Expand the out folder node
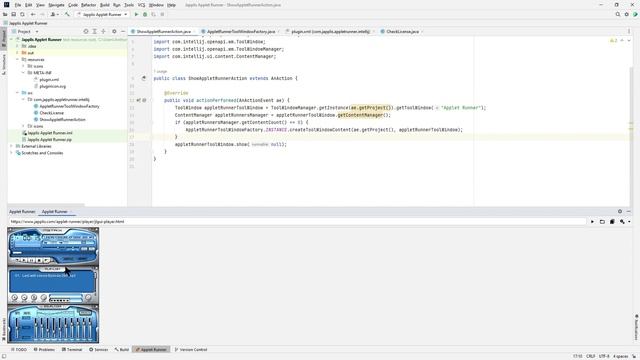This screenshot has height=360, width=640. tap(18, 53)
